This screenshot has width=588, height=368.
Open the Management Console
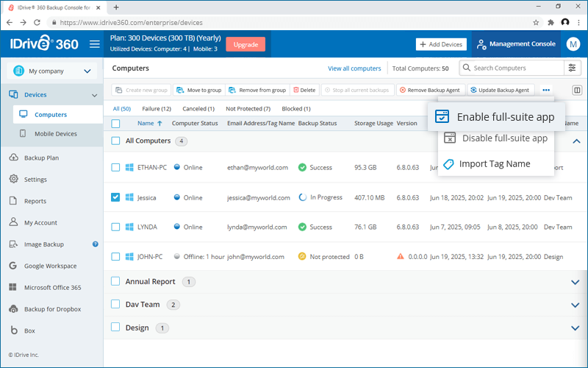pyautogui.click(x=516, y=44)
